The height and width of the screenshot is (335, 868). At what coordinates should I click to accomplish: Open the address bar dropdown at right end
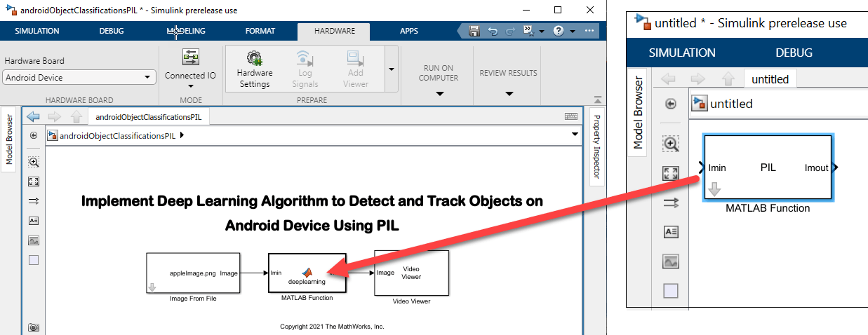pos(575,135)
